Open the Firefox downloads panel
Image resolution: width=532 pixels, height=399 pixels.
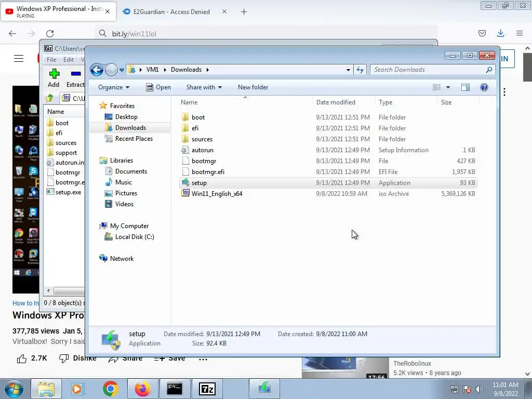[x=500, y=33]
